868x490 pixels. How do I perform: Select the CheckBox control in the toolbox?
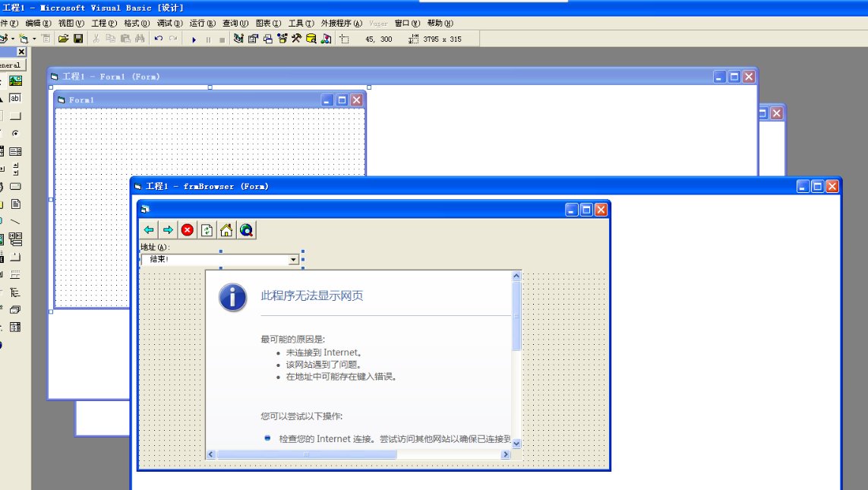(3, 131)
